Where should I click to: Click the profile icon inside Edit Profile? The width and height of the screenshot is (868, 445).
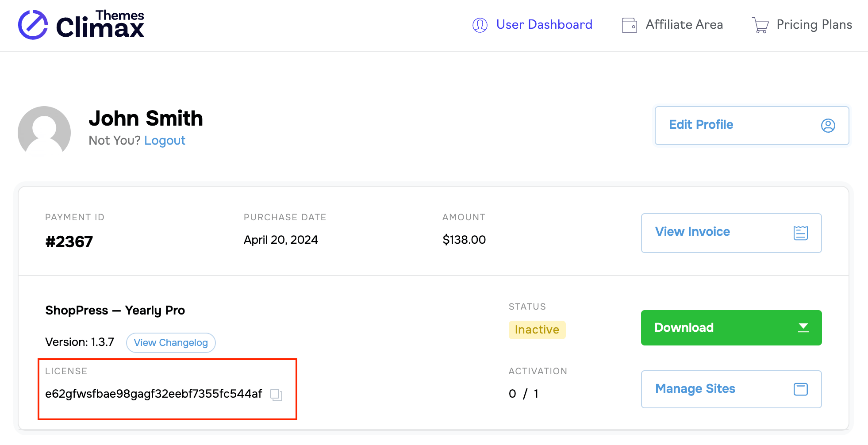coord(828,126)
